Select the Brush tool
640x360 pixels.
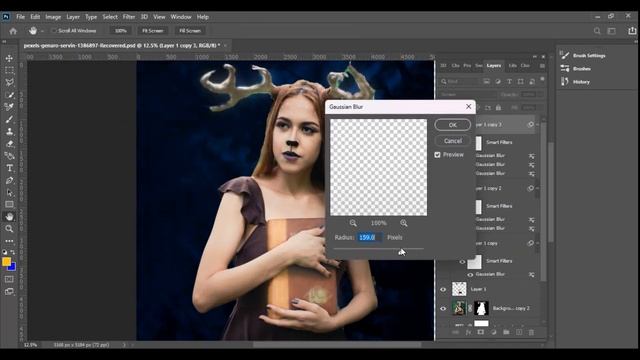point(9,119)
